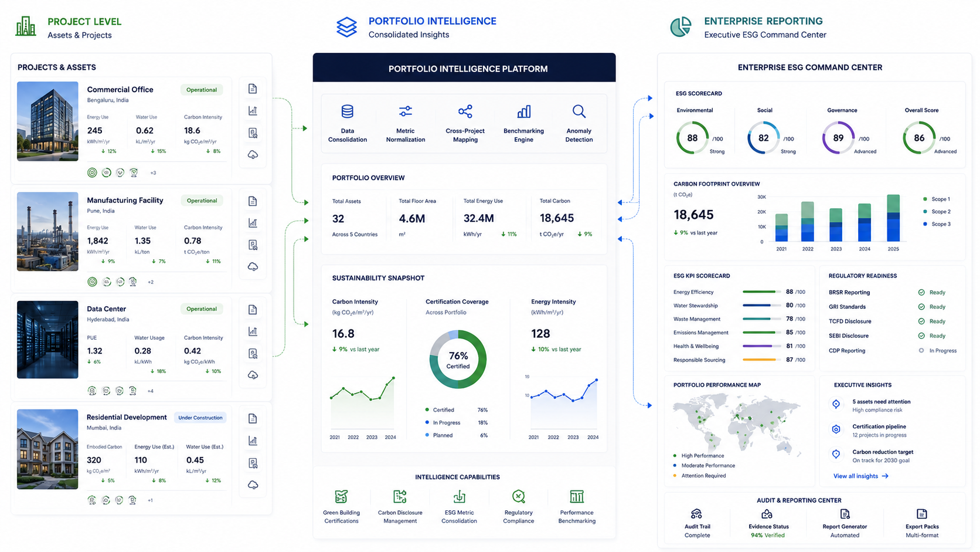The height and width of the screenshot is (552, 980).
Task: Click the Data Consolidation database icon
Action: 348,111
